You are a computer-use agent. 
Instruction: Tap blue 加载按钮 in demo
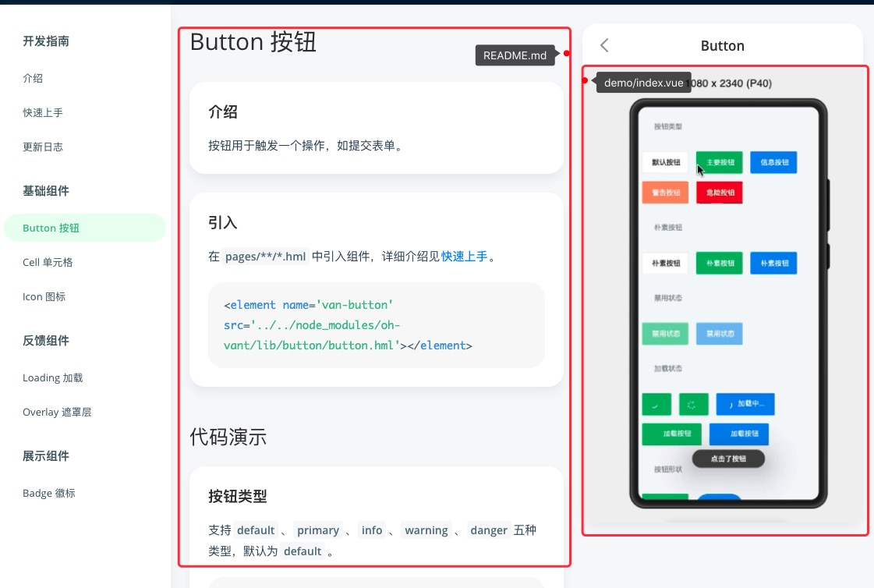(x=738, y=434)
